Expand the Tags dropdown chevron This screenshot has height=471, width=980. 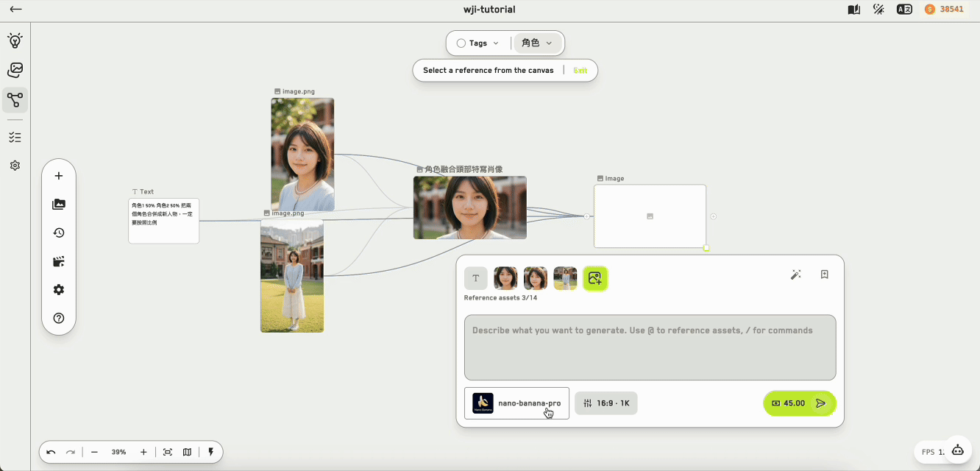click(496, 43)
